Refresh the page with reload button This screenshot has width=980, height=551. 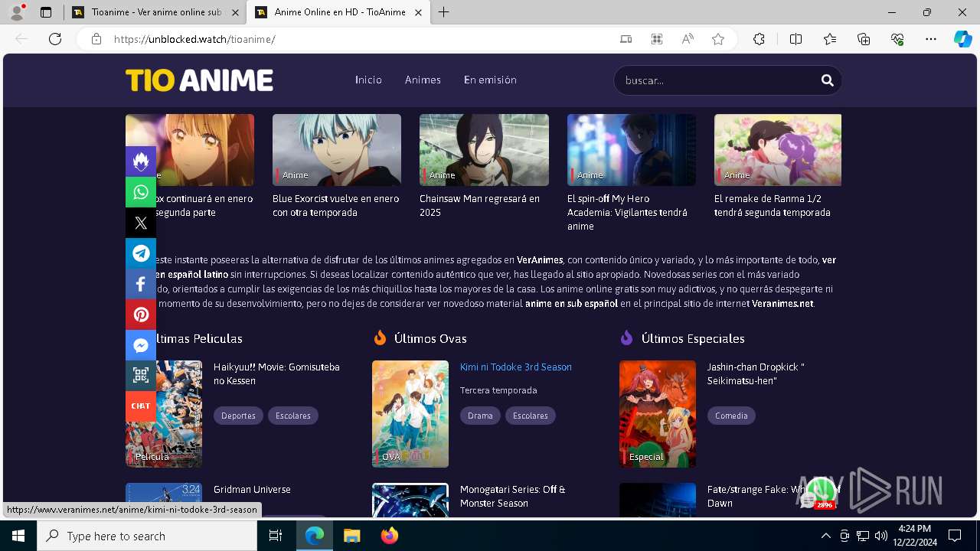[x=55, y=39]
